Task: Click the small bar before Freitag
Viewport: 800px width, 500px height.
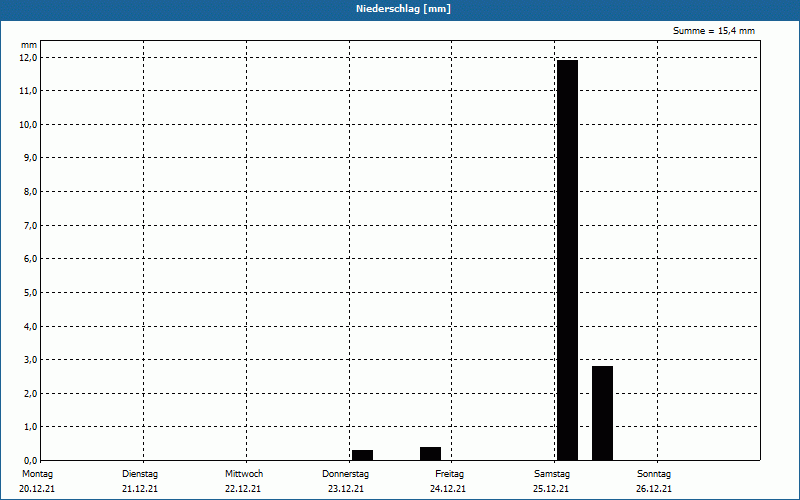Action: 431,454
